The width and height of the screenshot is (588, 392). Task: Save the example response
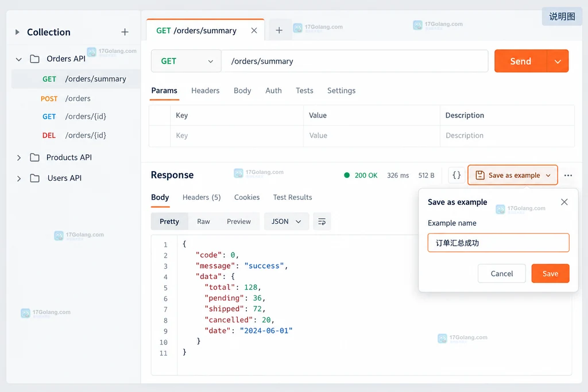[x=550, y=274]
